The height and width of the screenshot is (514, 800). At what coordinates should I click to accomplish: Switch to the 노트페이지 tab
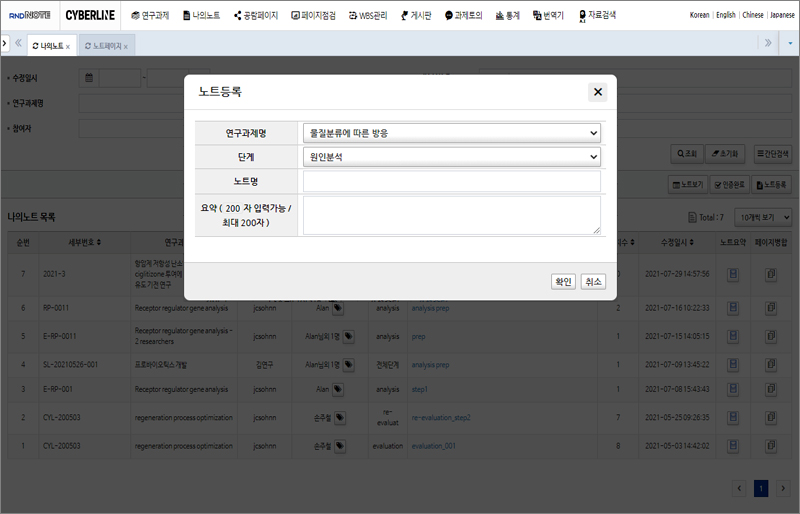tap(106, 46)
